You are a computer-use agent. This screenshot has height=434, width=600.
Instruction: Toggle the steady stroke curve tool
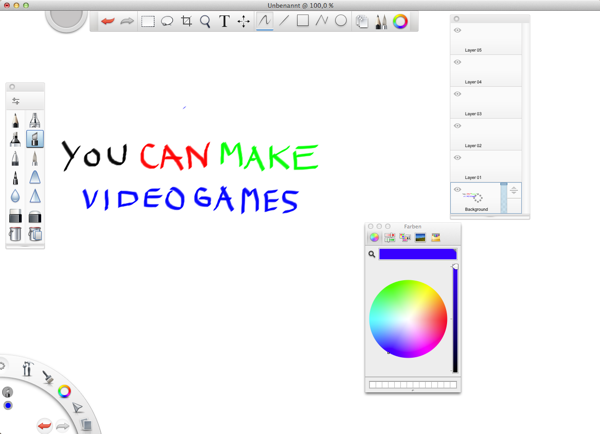[x=264, y=21]
